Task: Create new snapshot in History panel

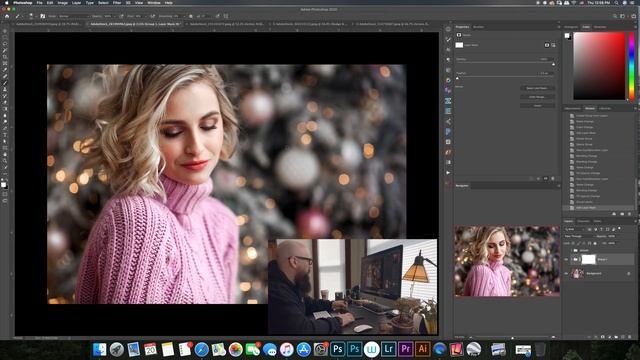Action: [x=622, y=213]
